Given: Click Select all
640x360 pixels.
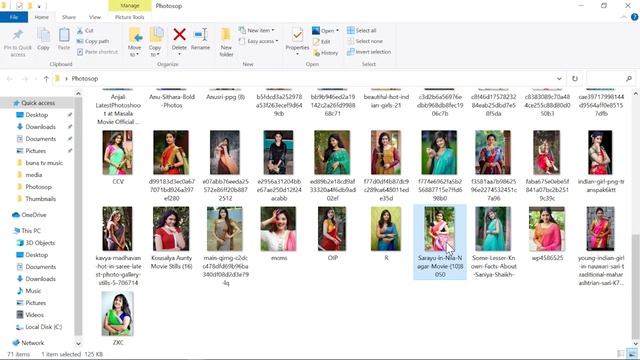Looking at the screenshot, I should [362, 31].
